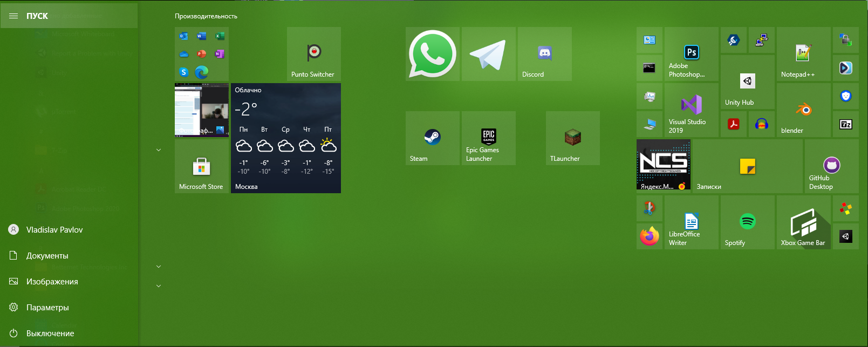Image resolution: width=868 pixels, height=347 pixels.
Task: Launch WhatsApp from its tile
Action: [x=433, y=54]
